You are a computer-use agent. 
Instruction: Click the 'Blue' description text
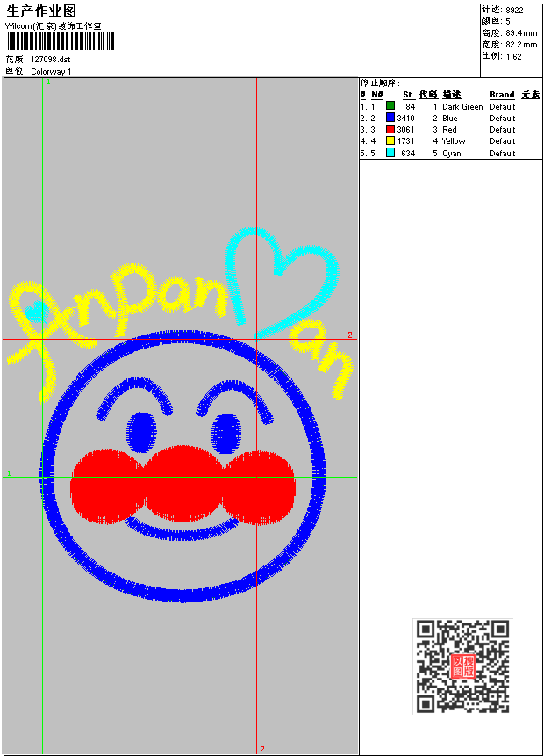449,119
